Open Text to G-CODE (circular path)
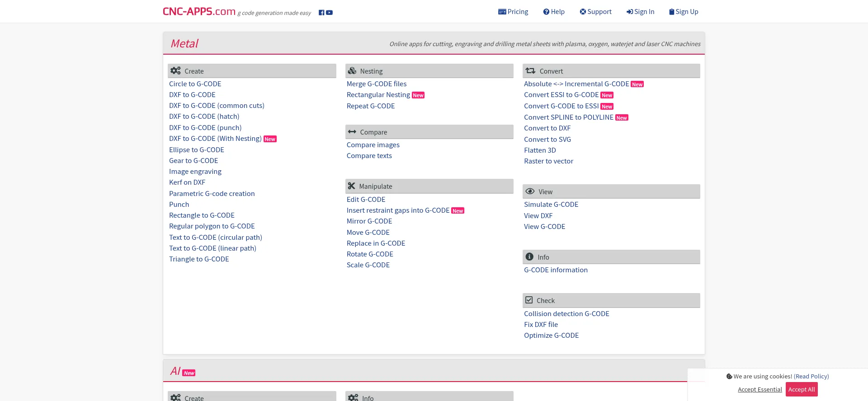This screenshot has height=401, width=868. pos(216,237)
